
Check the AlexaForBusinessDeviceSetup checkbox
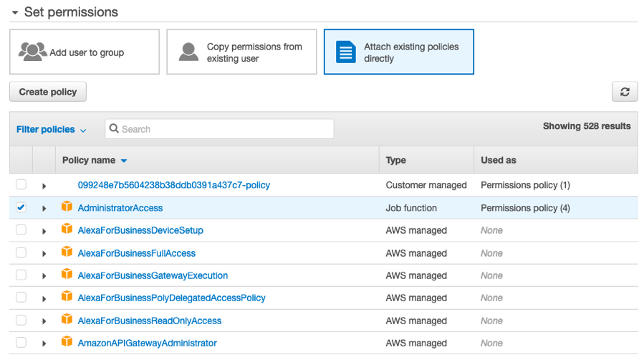[x=21, y=229]
